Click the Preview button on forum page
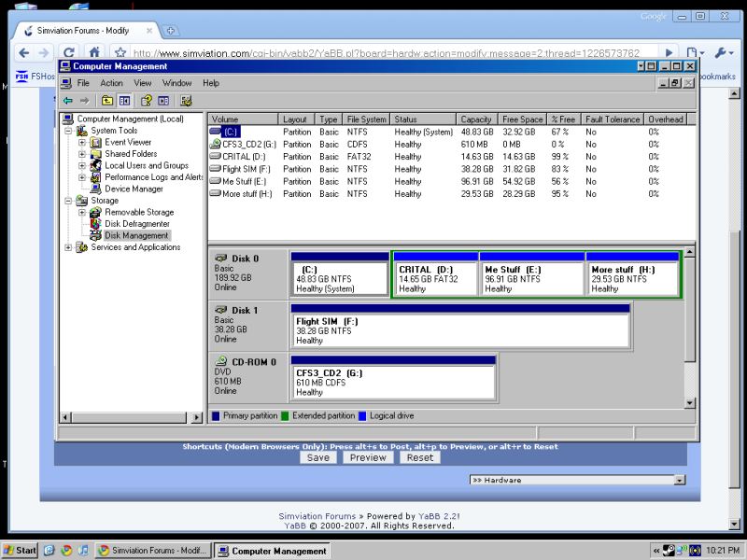 368,457
